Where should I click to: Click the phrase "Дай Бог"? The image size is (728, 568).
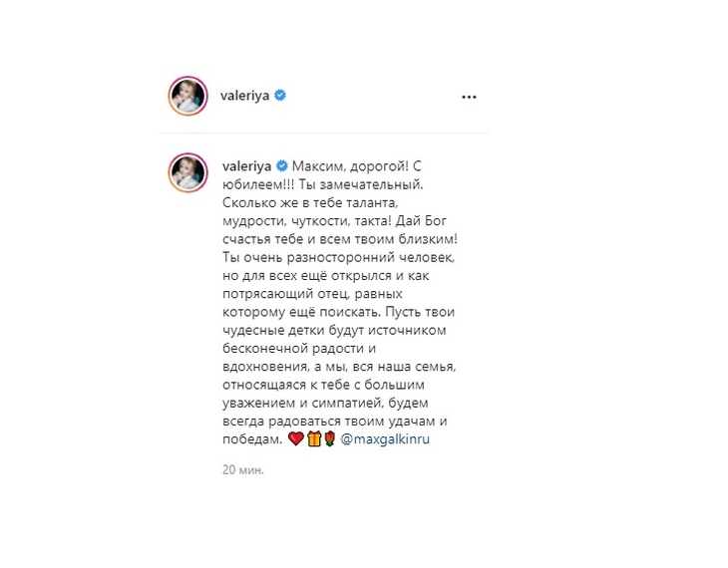click(421, 221)
